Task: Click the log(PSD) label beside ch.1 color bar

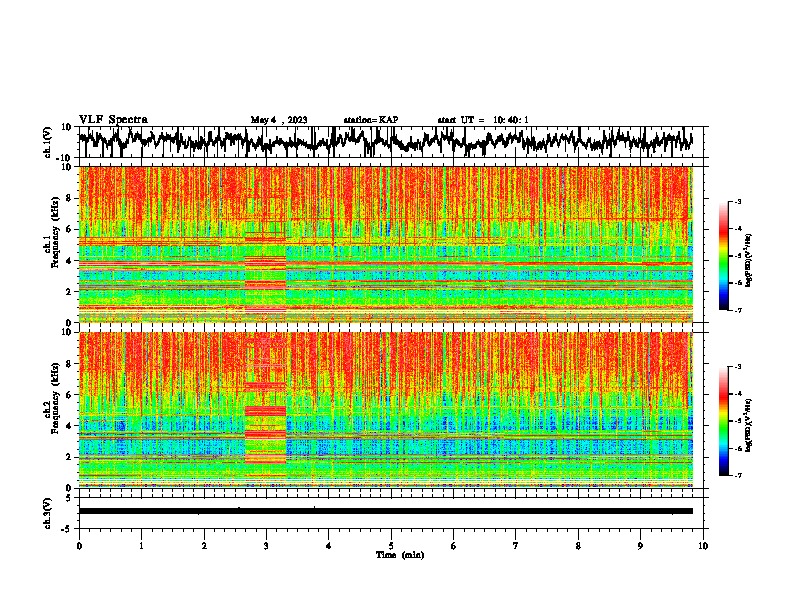Action: 749,261
